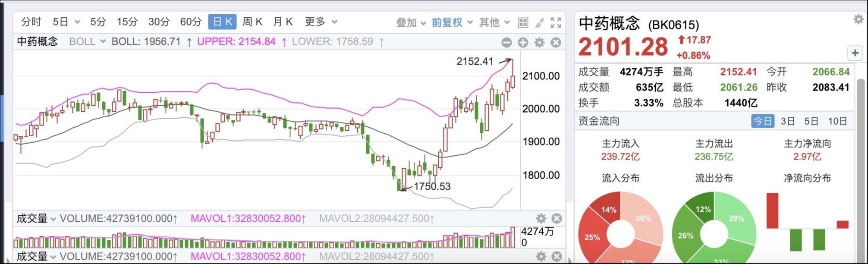
Task: Click the plus icon beside the price quote
Action: click(855, 53)
